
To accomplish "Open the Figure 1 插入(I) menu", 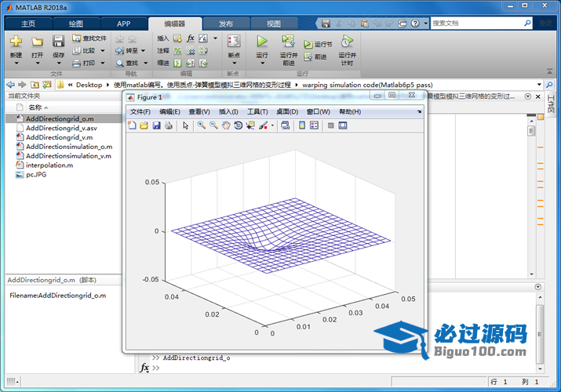I will tap(228, 112).
